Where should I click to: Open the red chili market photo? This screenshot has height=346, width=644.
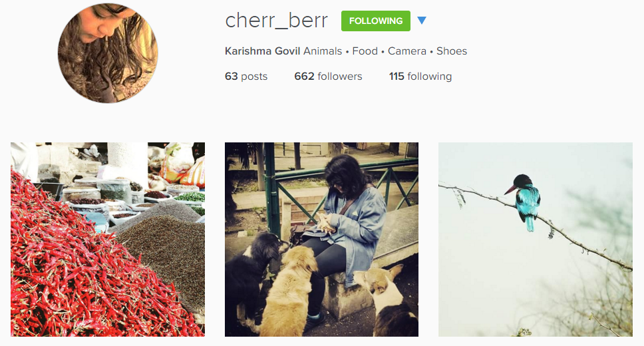tap(108, 240)
